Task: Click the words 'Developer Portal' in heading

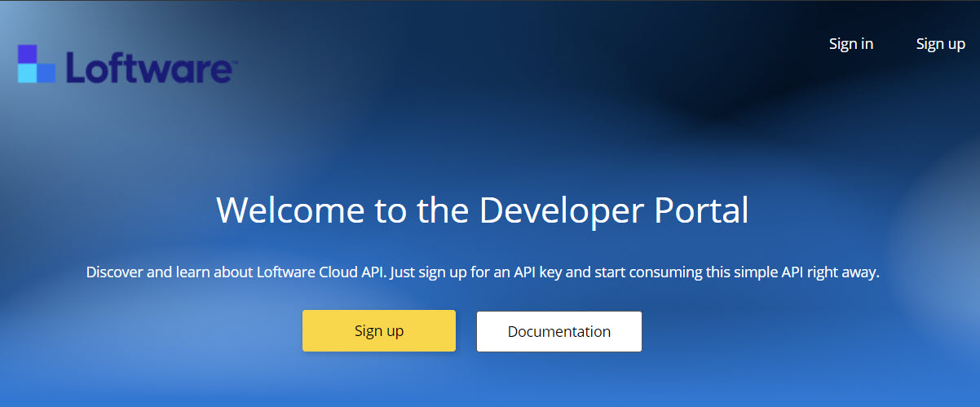Action: pos(613,210)
